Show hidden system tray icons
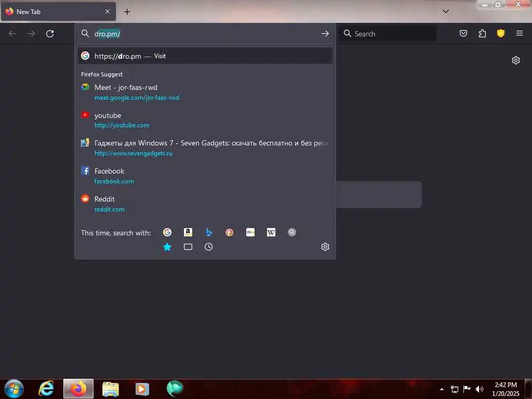The width and height of the screenshot is (532, 399). point(442,389)
